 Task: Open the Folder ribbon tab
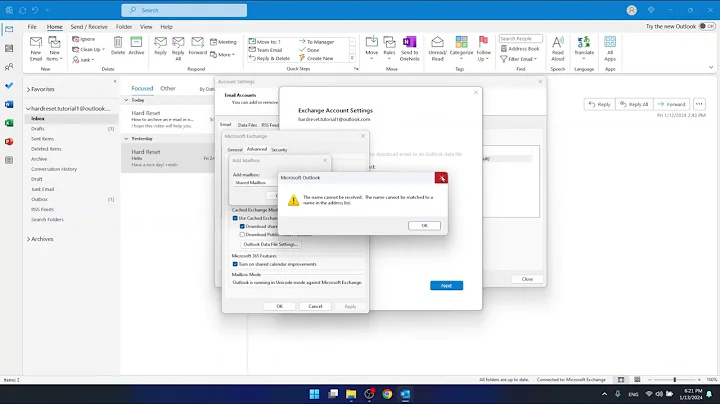click(124, 27)
